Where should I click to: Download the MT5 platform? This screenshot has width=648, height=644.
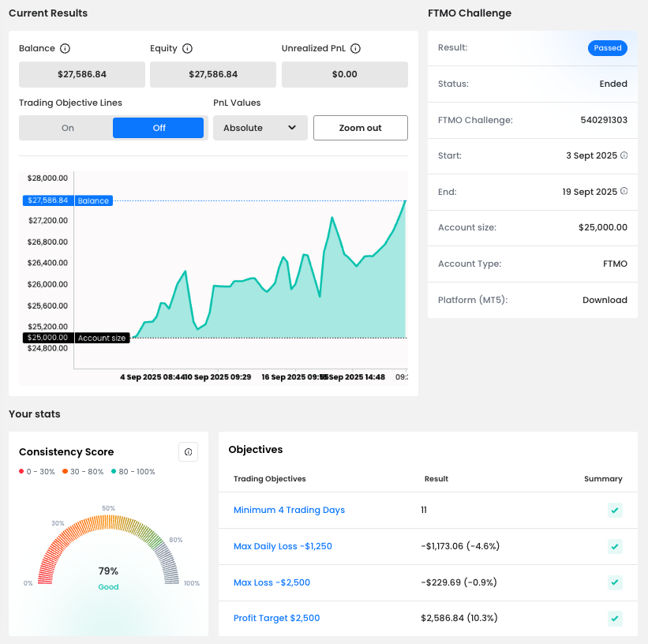(x=605, y=300)
